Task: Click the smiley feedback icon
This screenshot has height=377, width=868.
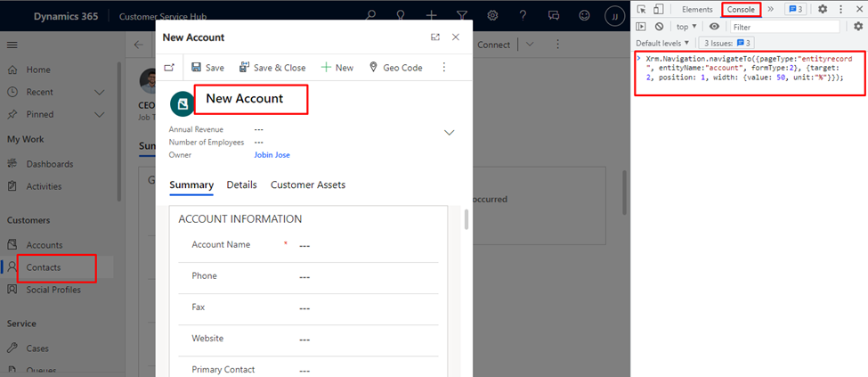Action: pos(584,15)
